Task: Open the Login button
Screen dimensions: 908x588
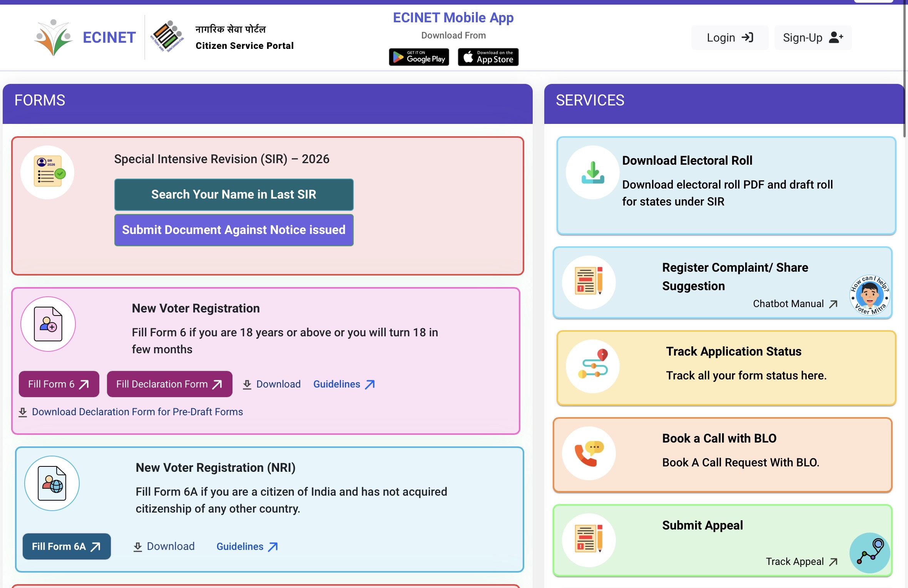Action: coord(730,37)
